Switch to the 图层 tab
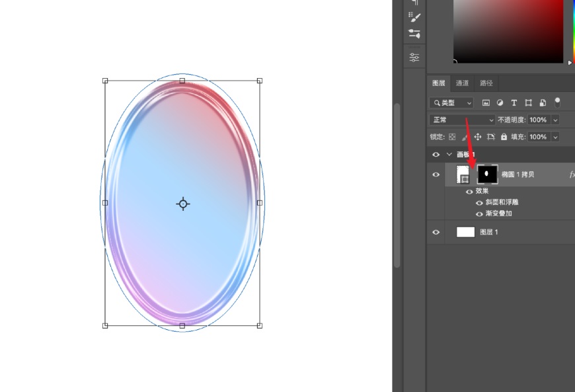This screenshot has width=575, height=392. 439,83
